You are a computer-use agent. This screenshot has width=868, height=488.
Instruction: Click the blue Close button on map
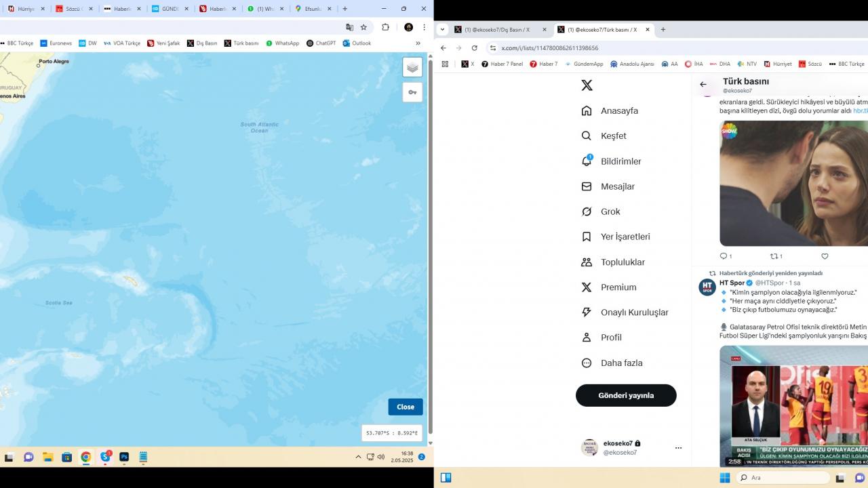pos(406,407)
